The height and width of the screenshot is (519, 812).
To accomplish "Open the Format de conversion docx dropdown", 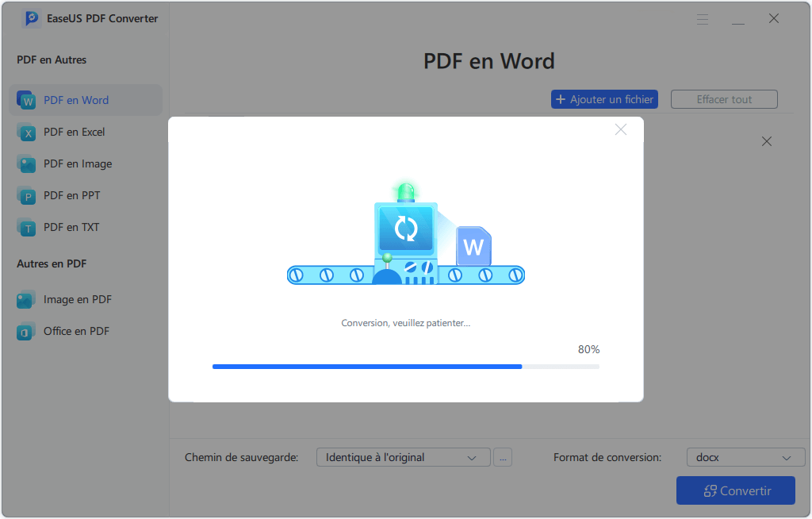I will pos(744,457).
